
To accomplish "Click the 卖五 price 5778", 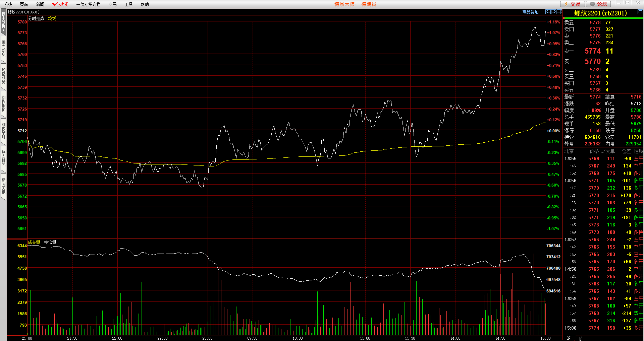I will (x=595, y=22).
